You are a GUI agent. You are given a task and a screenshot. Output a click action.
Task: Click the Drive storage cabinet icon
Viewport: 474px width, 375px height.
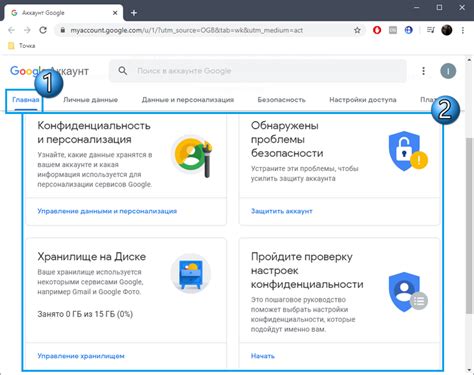(191, 274)
